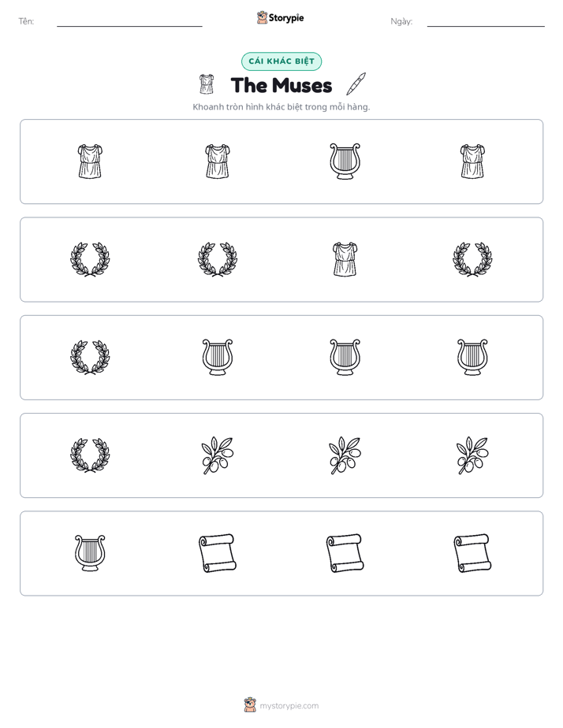The width and height of the screenshot is (563, 728).
Task: Click the last lyre in the third row
Action: click(472, 358)
